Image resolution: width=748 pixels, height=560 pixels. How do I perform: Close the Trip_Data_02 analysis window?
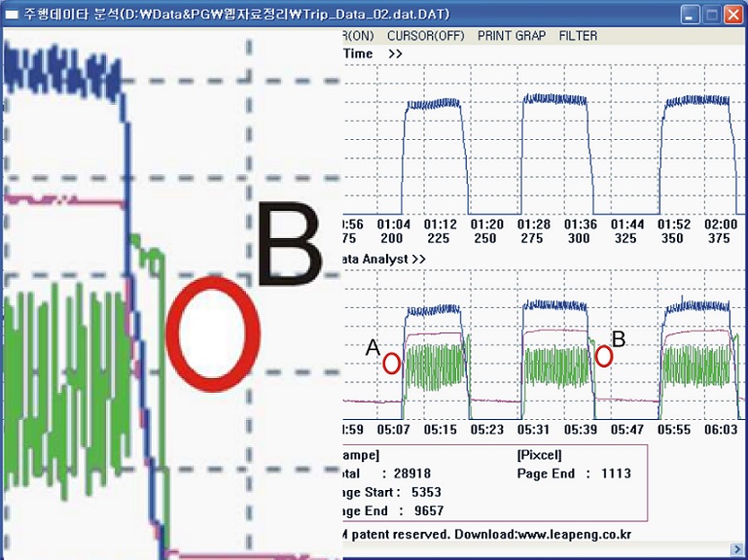(x=733, y=14)
